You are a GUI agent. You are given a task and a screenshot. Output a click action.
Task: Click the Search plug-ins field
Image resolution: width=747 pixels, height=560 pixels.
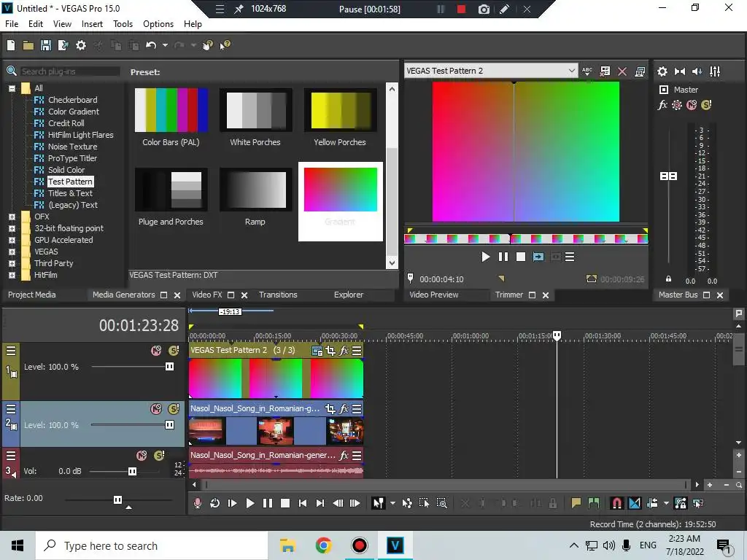pos(69,71)
